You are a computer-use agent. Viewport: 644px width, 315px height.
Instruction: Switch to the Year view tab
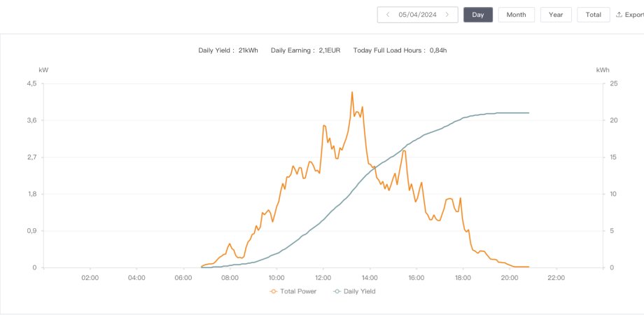tap(556, 15)
